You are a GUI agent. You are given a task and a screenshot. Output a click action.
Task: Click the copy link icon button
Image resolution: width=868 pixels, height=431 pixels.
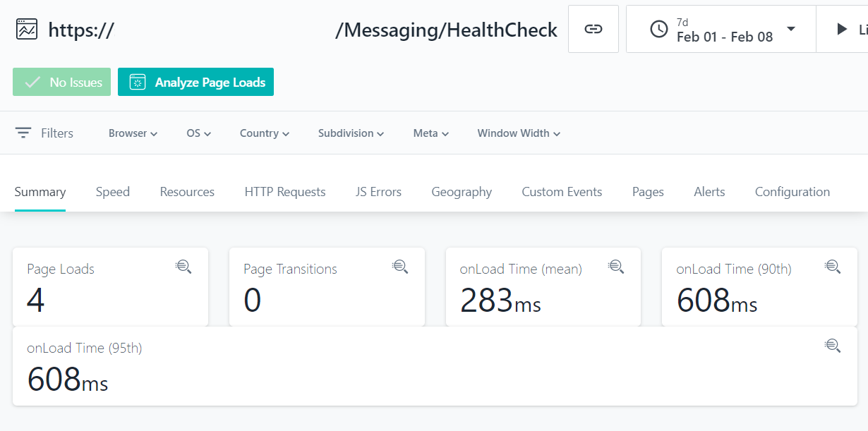593,29
